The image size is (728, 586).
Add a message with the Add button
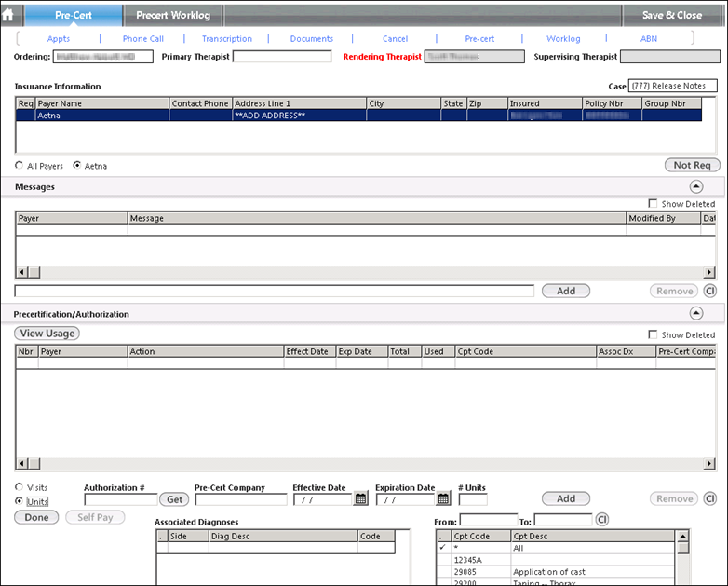pos(566,292)
